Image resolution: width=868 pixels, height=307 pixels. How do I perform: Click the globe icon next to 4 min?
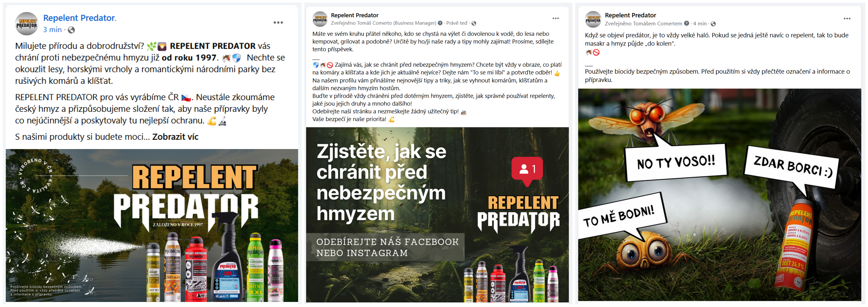coord(713,24)
